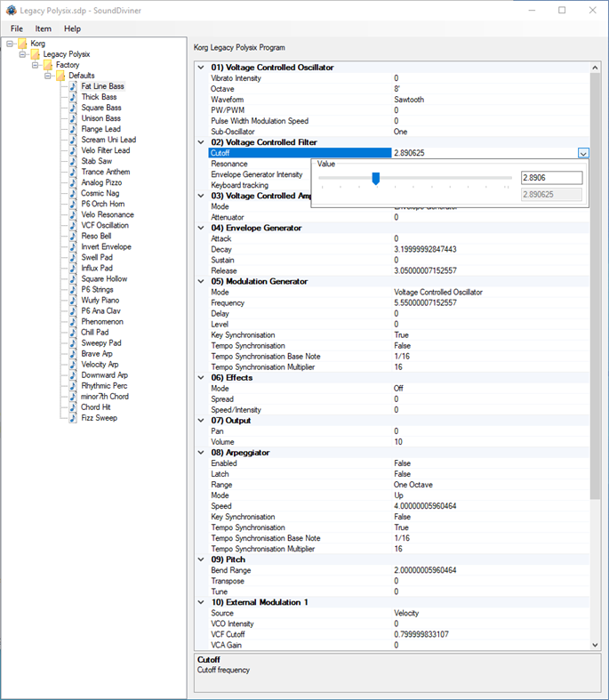
Task: Click the note icon beside Influx Pad
Action: [x=73, y=269]
